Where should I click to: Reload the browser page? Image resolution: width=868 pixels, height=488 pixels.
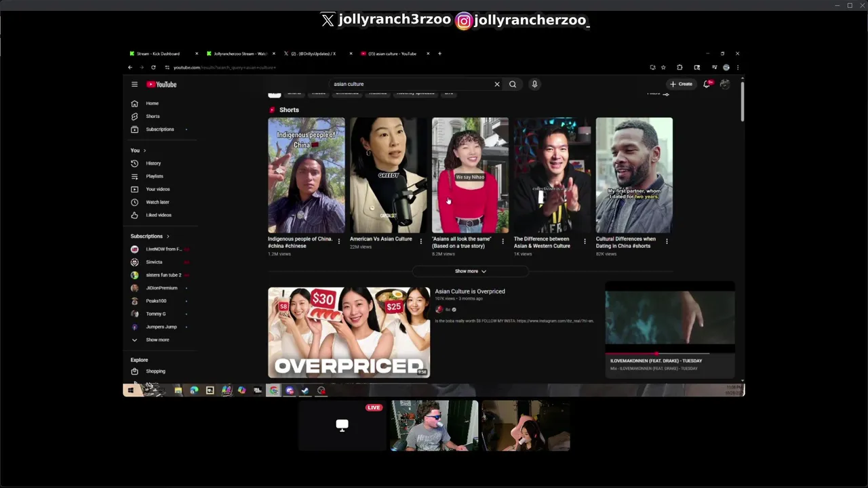click(x=153, y=67)
